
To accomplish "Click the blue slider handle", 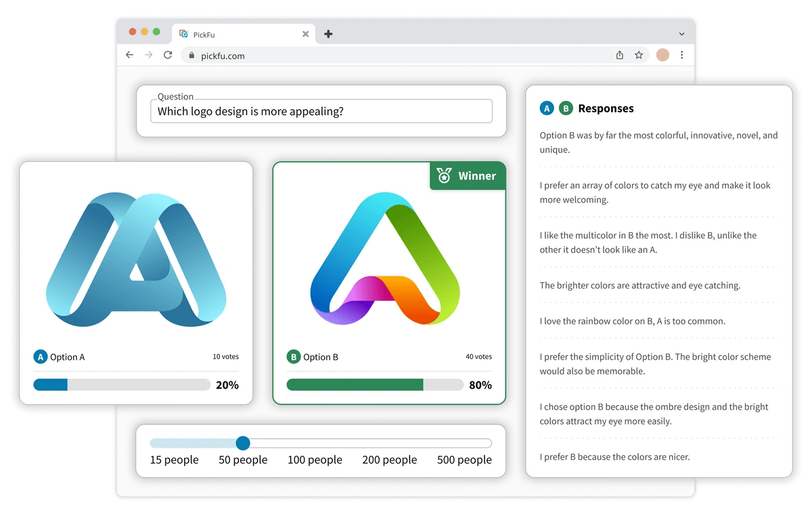I will pos(243,443).
